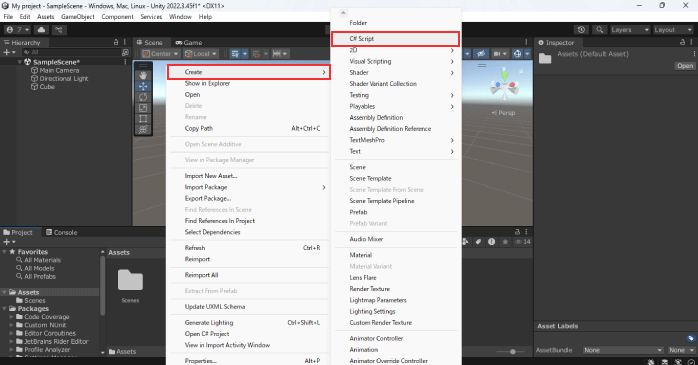Click the info icon in Project toolbar

tap(491, 242)
